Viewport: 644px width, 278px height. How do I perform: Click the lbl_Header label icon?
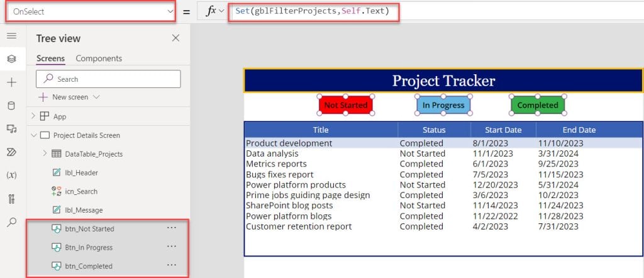click(56, 172)
